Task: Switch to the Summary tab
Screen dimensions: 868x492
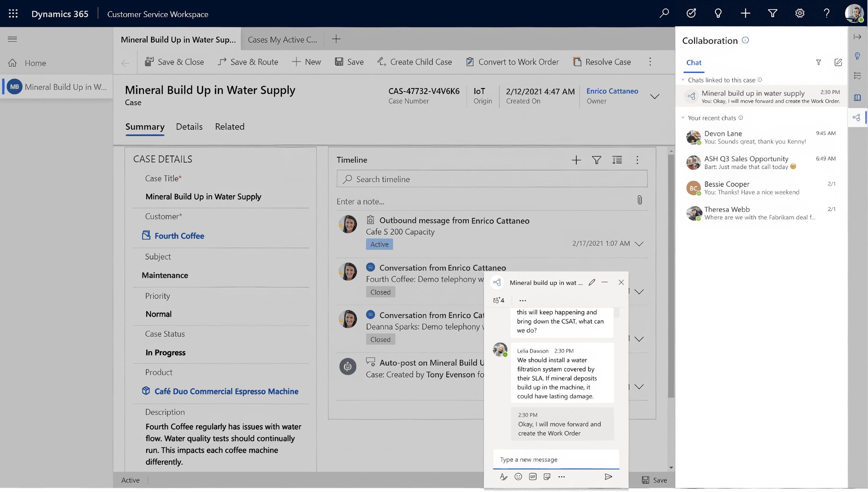Action: tap(145, 127)
